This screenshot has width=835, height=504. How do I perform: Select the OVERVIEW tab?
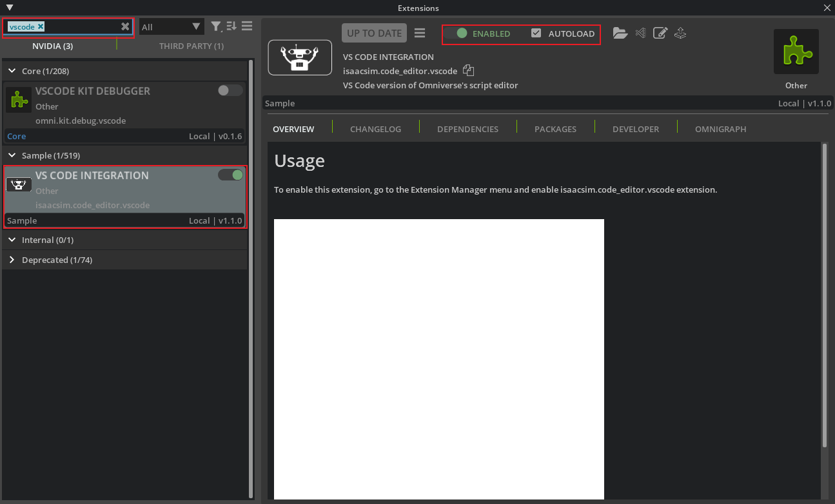coord(293,129)
